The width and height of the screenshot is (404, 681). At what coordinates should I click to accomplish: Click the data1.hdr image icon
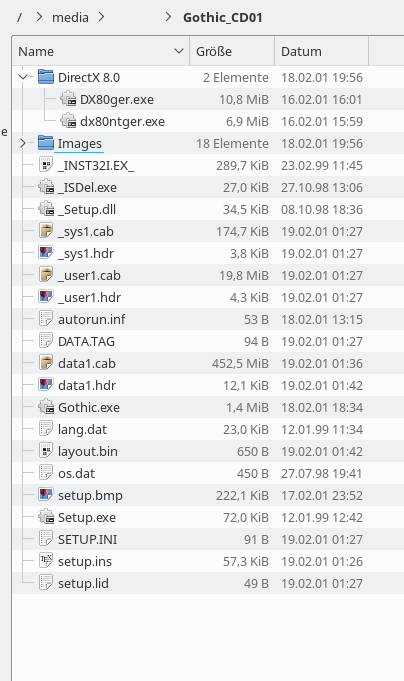point(46,385)
